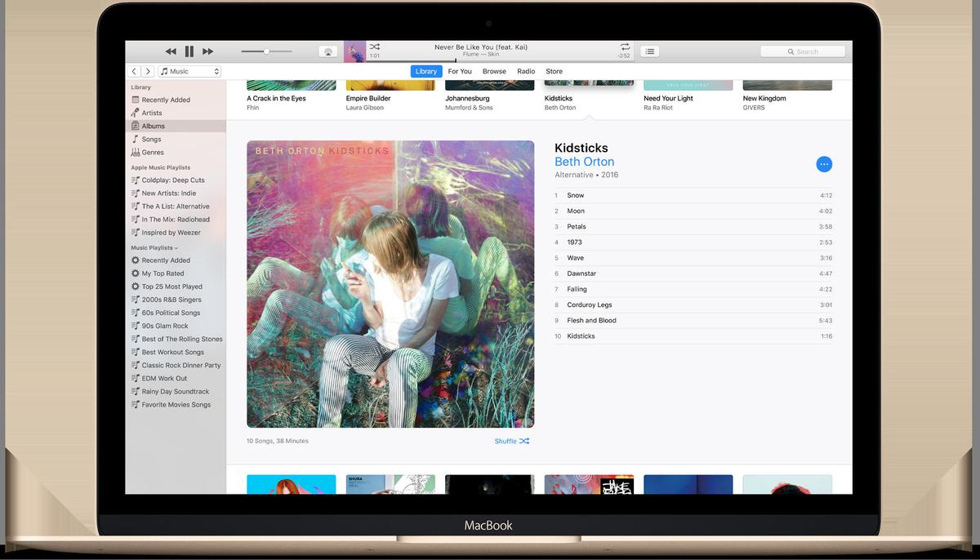Open the EDM Work Out playlist
The image size is (980, 560).
coord(176,378)
